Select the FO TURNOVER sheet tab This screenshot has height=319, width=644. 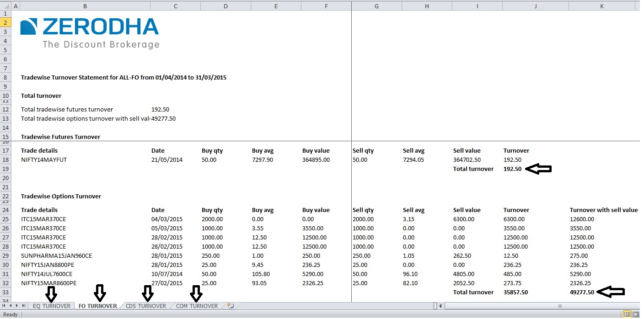click(97, 306)
